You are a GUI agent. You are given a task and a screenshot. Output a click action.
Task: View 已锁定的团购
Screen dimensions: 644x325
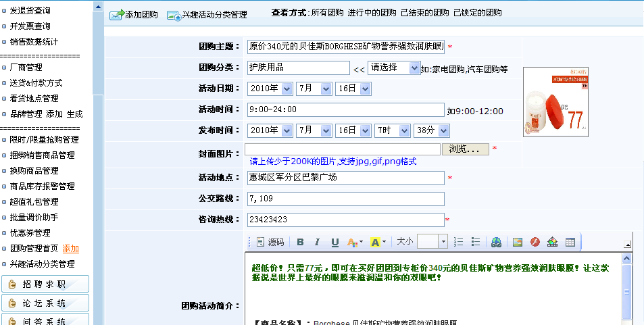478,13
